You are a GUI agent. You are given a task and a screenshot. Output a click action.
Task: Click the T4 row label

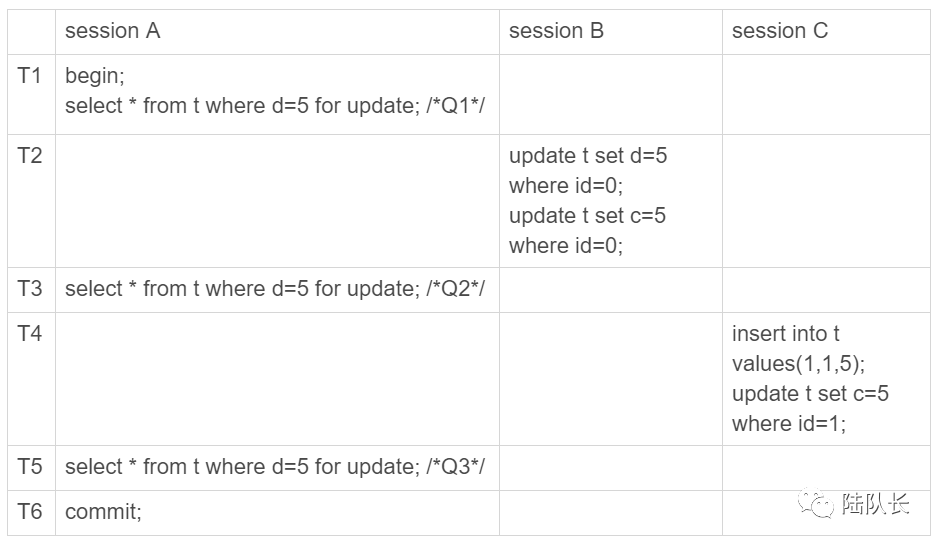click(29, 334)
